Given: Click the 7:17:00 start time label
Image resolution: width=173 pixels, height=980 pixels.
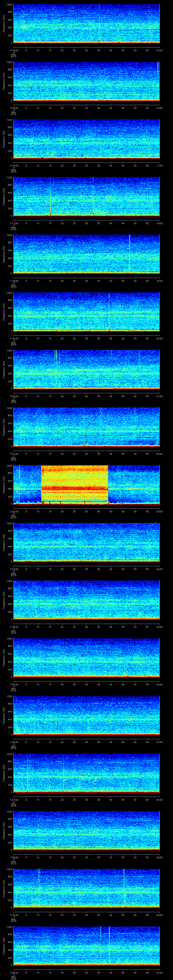Looking at the screenshot, I should (14, 223).
